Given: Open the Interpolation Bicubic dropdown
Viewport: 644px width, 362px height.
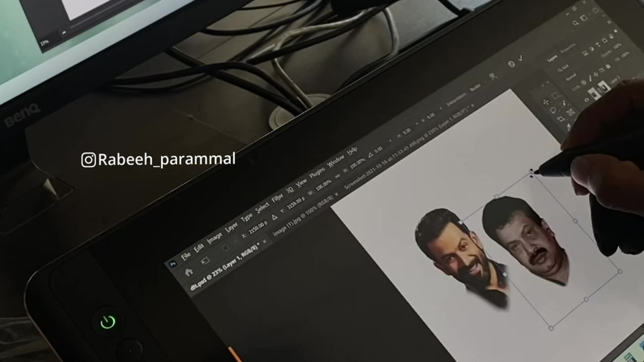Looking at the screenshot, I should coord(475,88).
